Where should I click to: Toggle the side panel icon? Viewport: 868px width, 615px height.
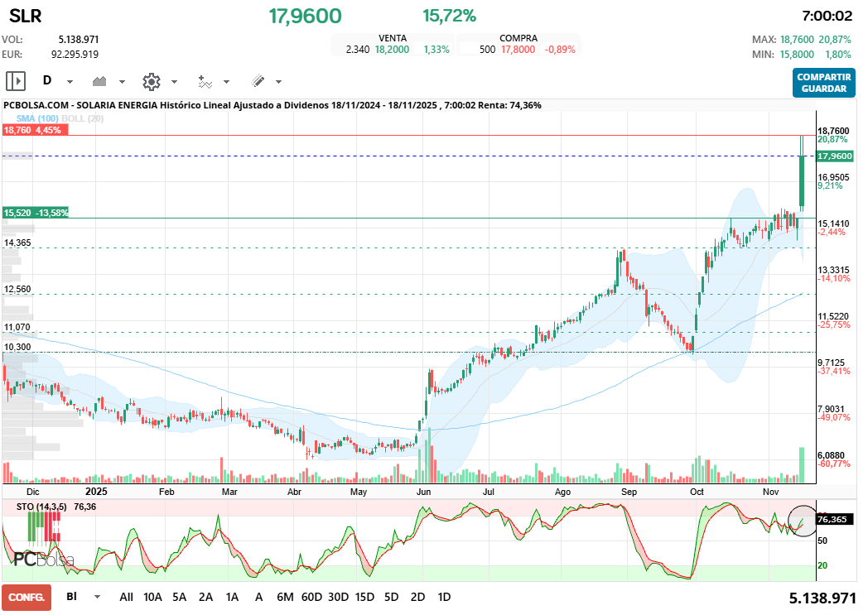point(14,80)
